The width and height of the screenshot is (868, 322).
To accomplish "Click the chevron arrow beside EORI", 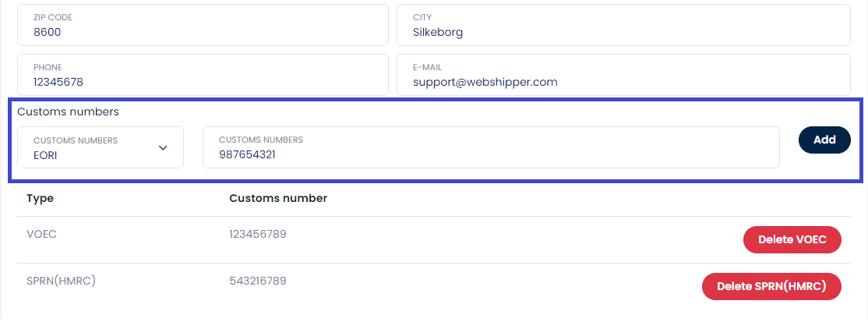I will click(163, 147).
